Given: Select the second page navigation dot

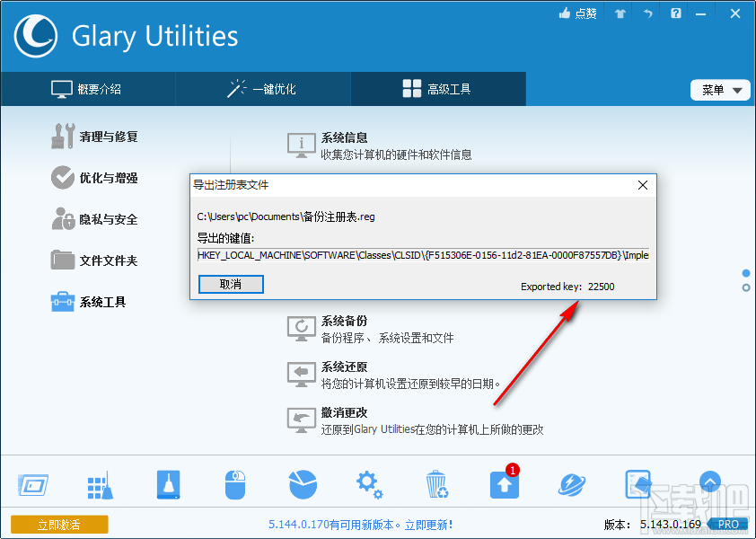Looking at the screenshot, I should click(746, 286).
